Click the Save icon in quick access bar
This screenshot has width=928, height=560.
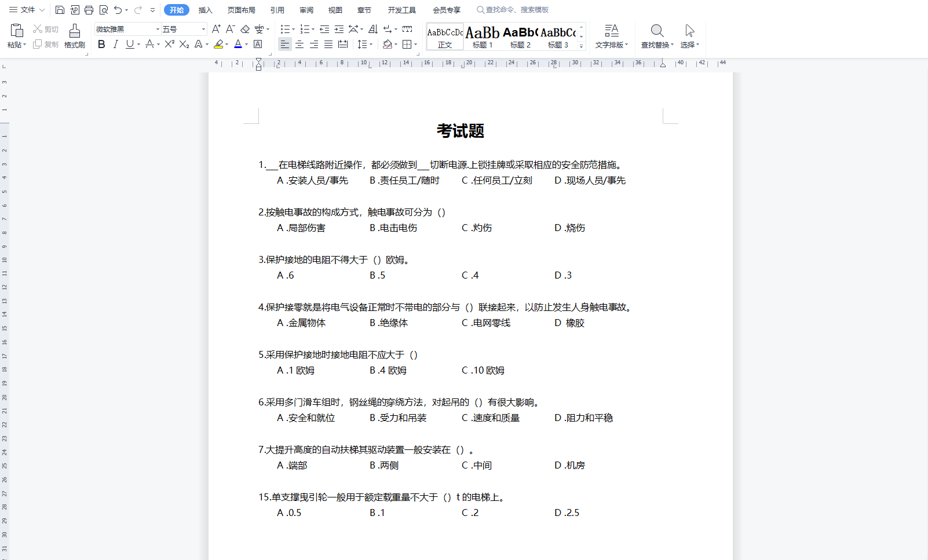[x=60, y=10]
